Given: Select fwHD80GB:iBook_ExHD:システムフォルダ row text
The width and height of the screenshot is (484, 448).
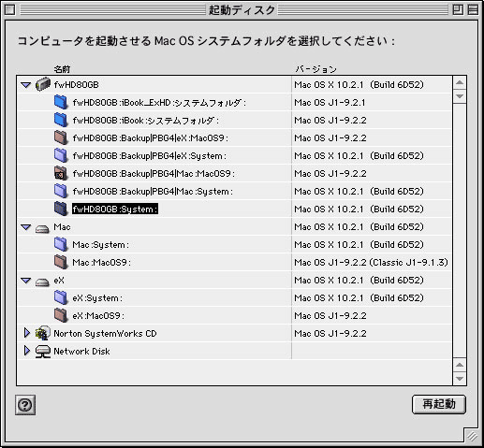Looking at the screenshot, I should [x=159, y=103].
